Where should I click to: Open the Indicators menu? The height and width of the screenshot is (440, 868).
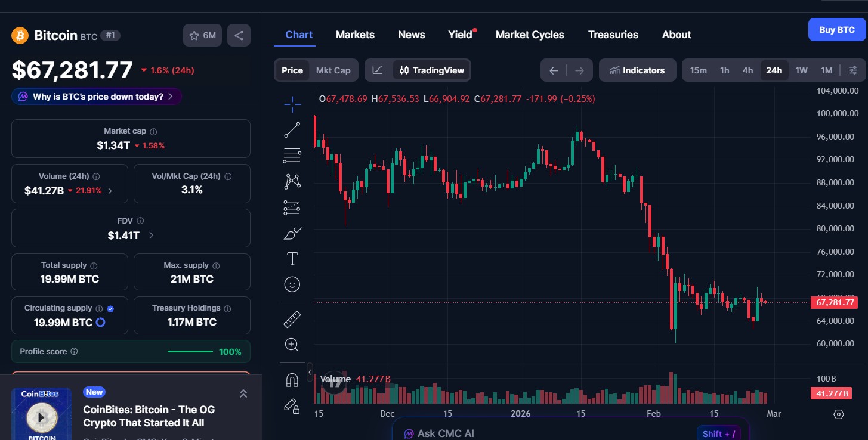(x=637, y=70)
